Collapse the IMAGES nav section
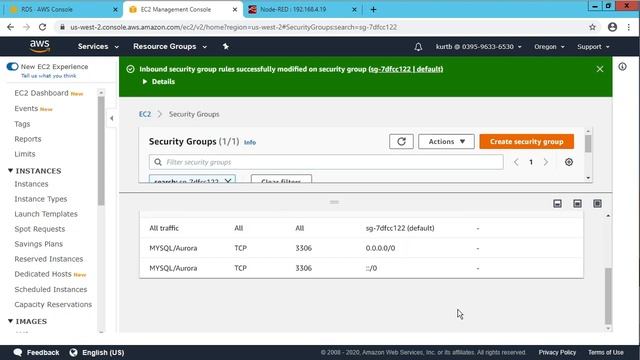The image size is (640, 360). (11, 321)
